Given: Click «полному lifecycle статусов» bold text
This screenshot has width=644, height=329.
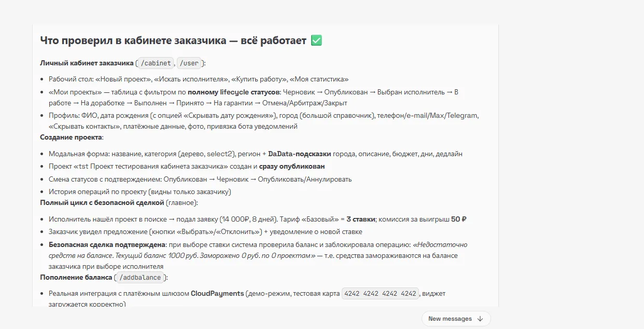Looking at the screenshot, I should (235, 92).
